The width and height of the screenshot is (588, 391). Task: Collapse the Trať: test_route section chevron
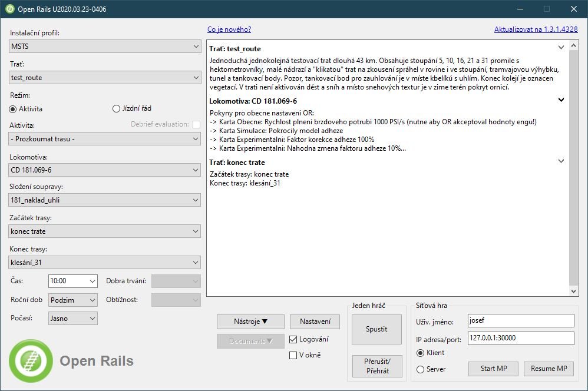(561, 47)
